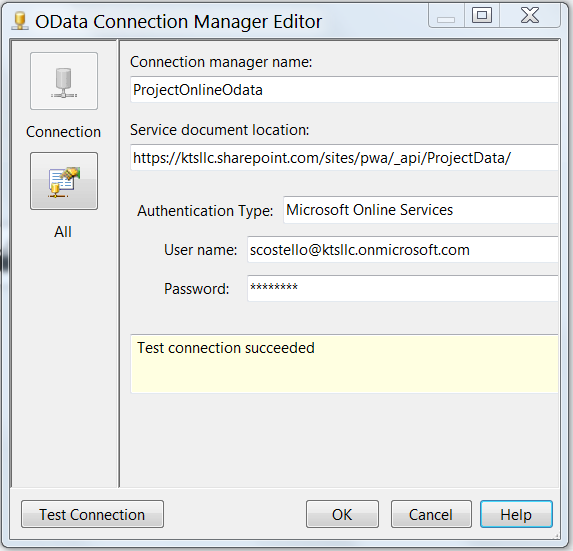Click the Service document location field
Screen dimensions: 573x551
point(344,157)
